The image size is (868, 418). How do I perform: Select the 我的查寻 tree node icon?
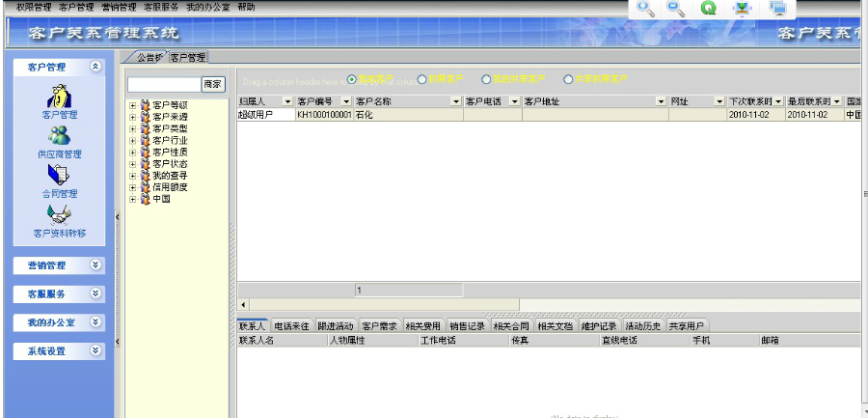146,175
